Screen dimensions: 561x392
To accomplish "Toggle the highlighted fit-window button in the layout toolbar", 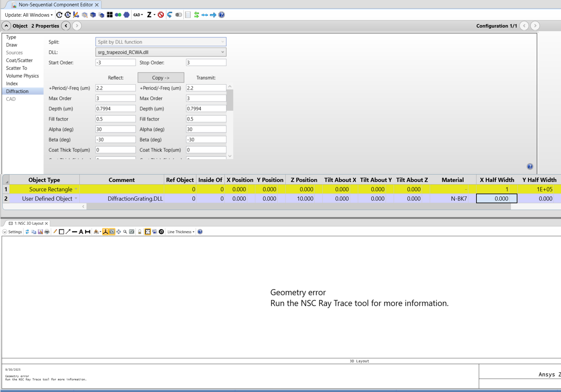I will pos(147,232).
